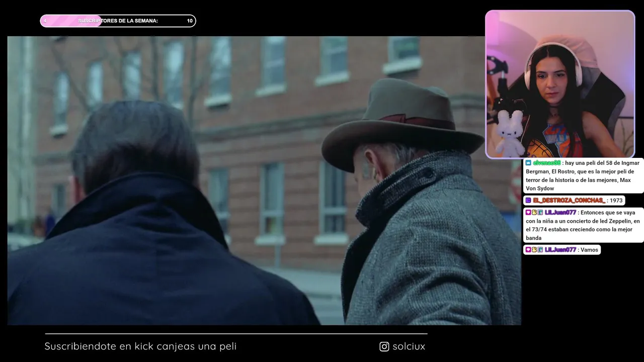
Task: Open elvenao88's chat username
Action: [547, 163]
